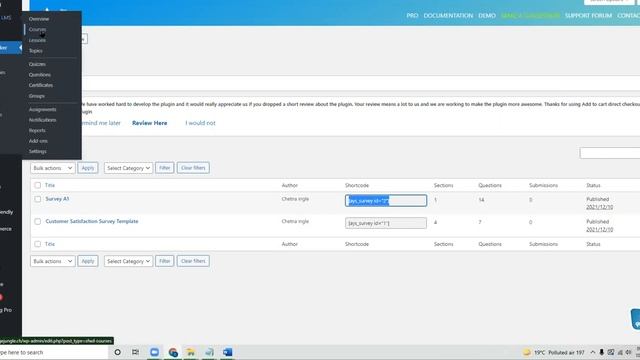The height and width of the screenshot is (360, 640).
Task: Select the Customer Satisfaction Survey shortcode field
Action: coord(386,223)
